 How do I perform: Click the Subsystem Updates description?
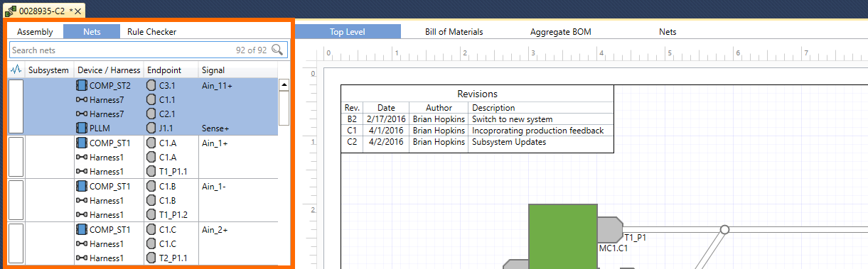[x=509, y=142]
